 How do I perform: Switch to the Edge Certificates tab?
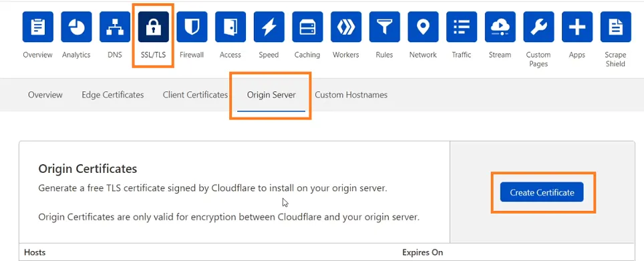point(112,95)
